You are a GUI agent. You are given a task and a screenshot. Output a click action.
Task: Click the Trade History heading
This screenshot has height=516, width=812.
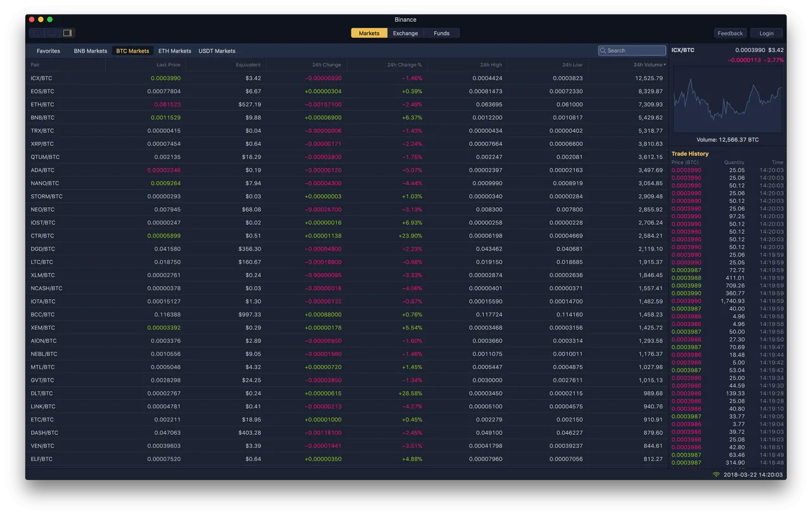pos(690,153)
